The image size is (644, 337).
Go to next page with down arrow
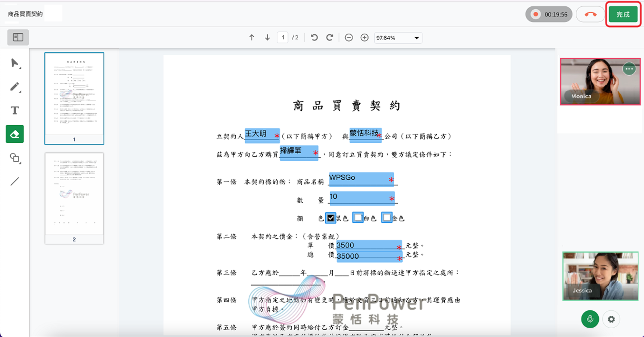(267, 38)
